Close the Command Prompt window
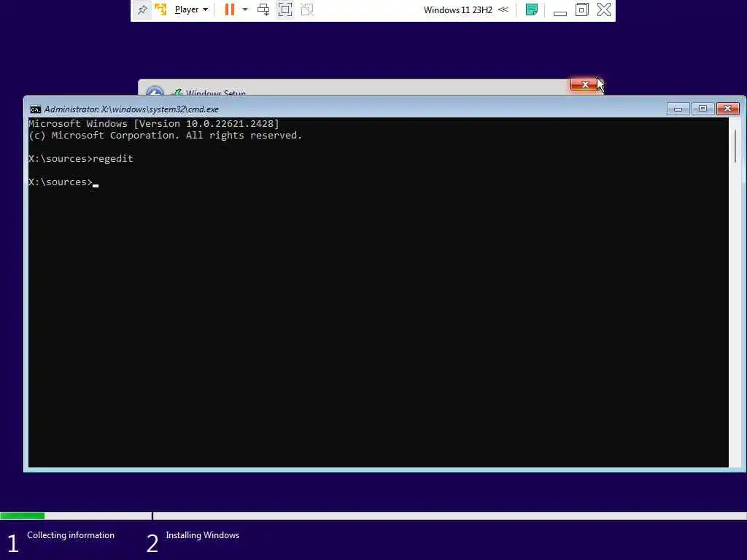The height and width of the screenshot is (560, 747). pyautogui.click(x=727, y=109)
